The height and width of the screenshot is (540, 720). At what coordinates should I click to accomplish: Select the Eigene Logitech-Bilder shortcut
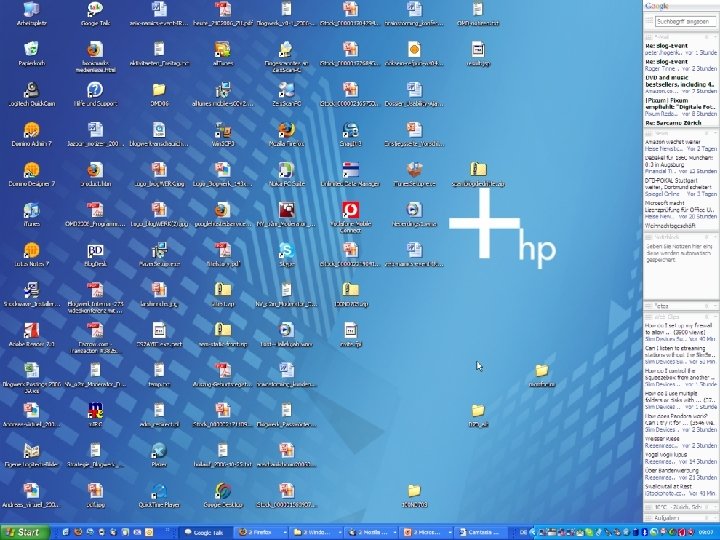pos(31,456)
